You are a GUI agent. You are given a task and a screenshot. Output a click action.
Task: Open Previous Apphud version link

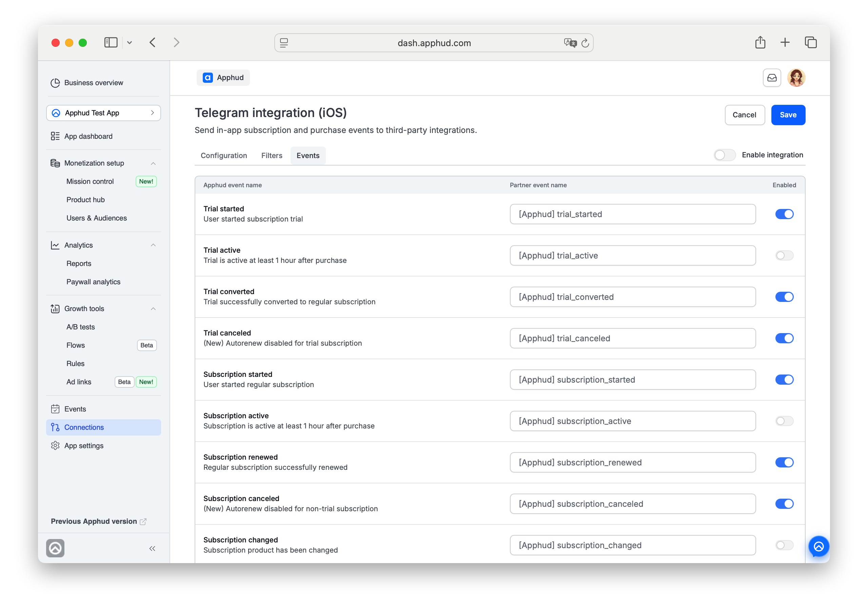(98, 521)
